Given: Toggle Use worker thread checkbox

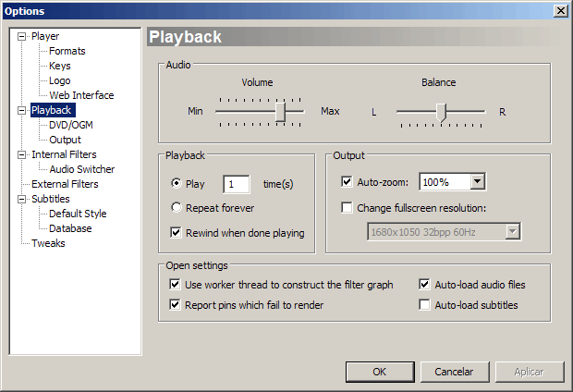Looking at the screenshot, I should tap(175, 284).
